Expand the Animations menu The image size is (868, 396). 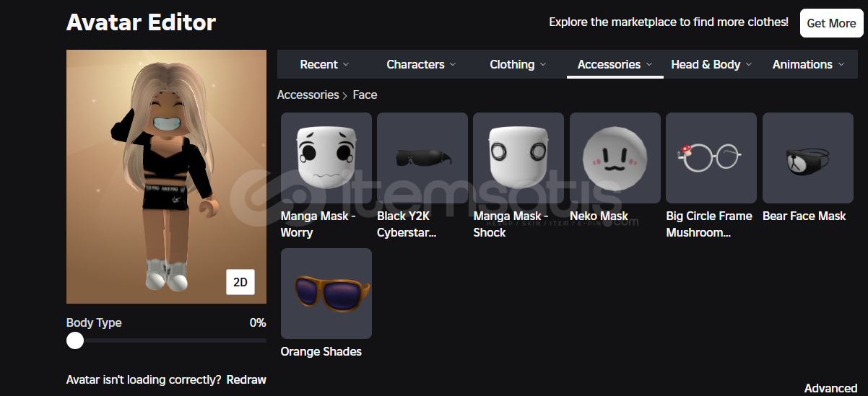click(808, 64)
